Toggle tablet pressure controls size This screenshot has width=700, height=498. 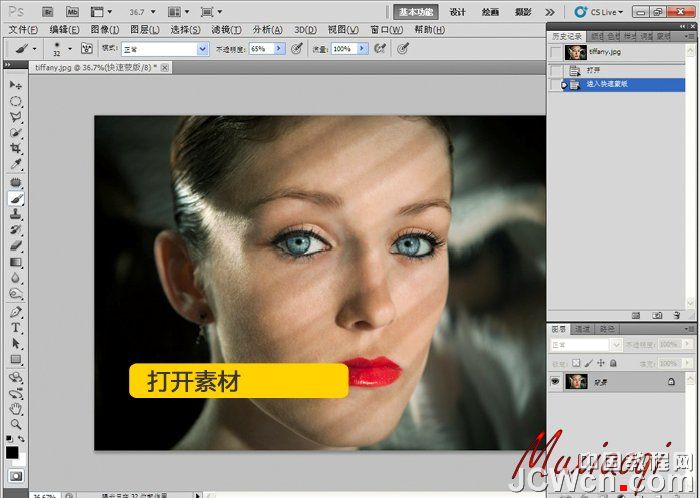coord(403,48)
